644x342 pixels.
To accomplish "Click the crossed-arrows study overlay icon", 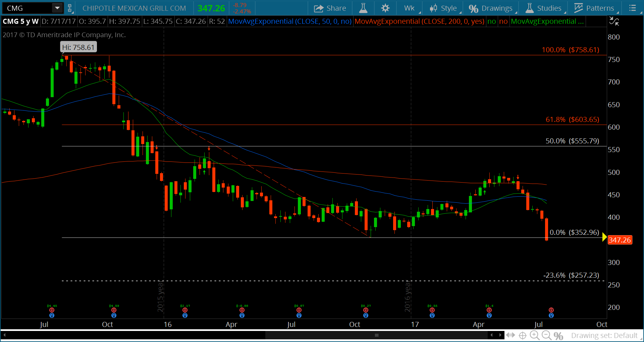I will [614, 21].
